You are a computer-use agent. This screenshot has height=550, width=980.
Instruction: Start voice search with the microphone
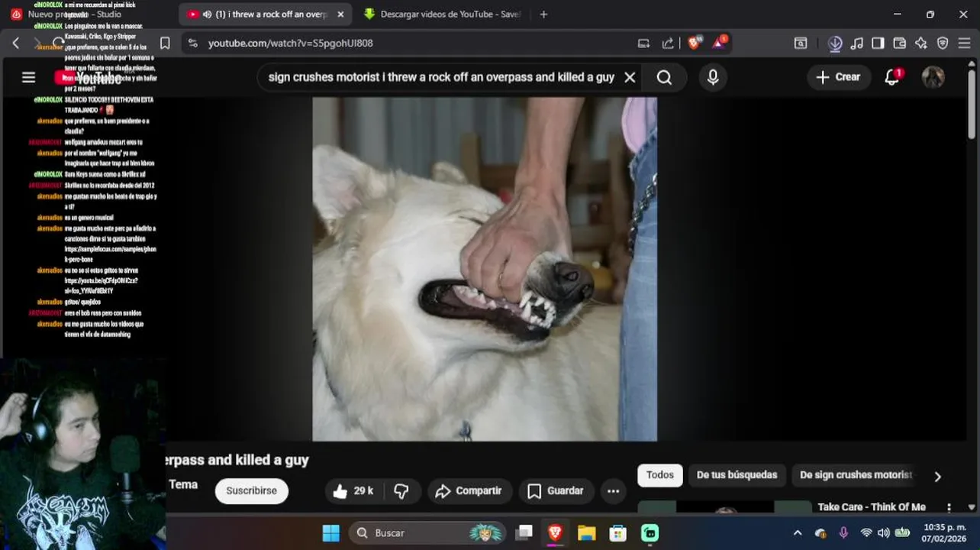coord(713,77)
